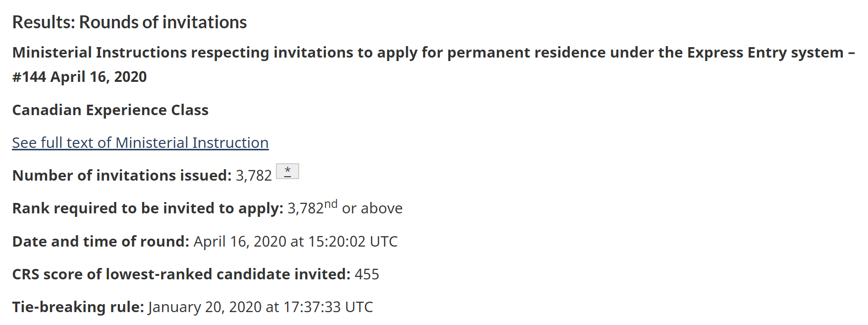Click the "Tie-breaking rule:" label

point(78,307)
